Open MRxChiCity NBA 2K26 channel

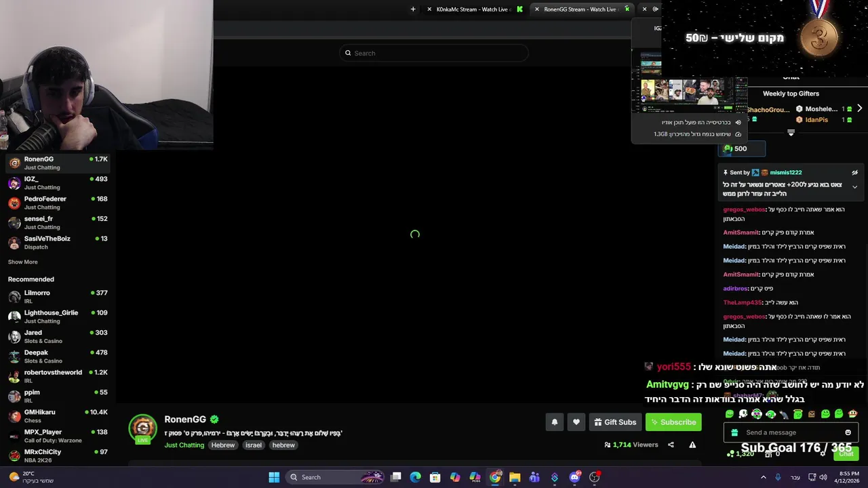[58, 455]
